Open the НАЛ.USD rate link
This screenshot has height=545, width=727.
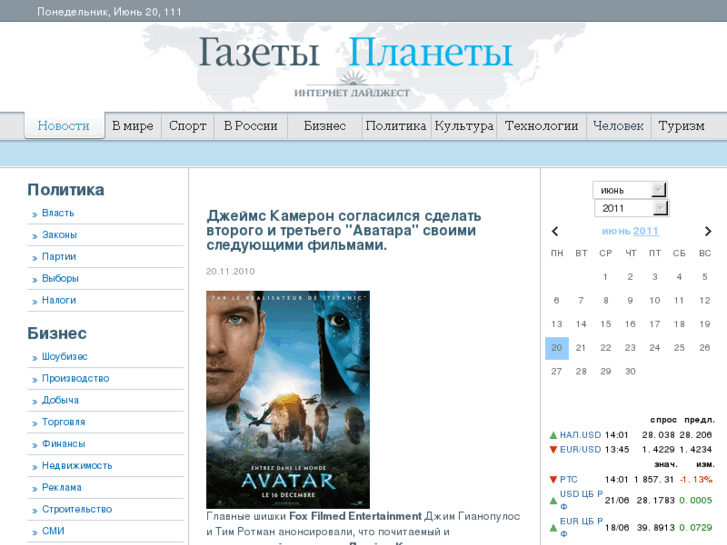[x=580, y=435]
